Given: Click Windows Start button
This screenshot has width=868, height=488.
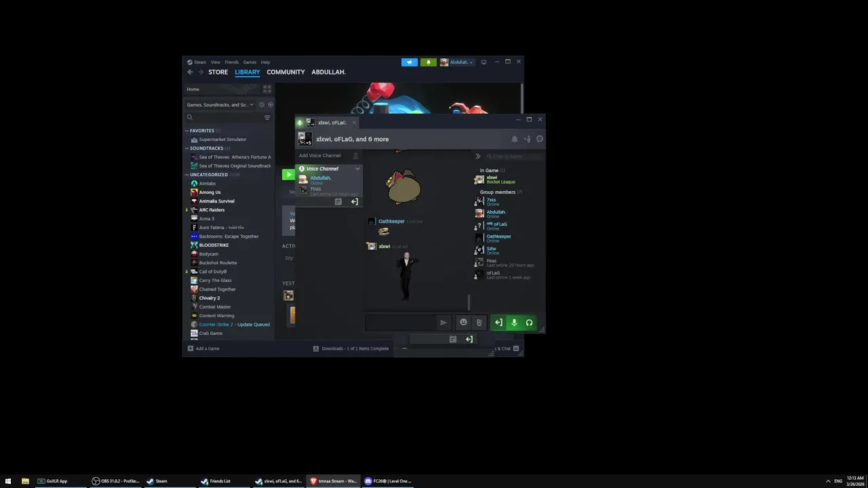Looking at the screenshot, I should tap(8, 481).
